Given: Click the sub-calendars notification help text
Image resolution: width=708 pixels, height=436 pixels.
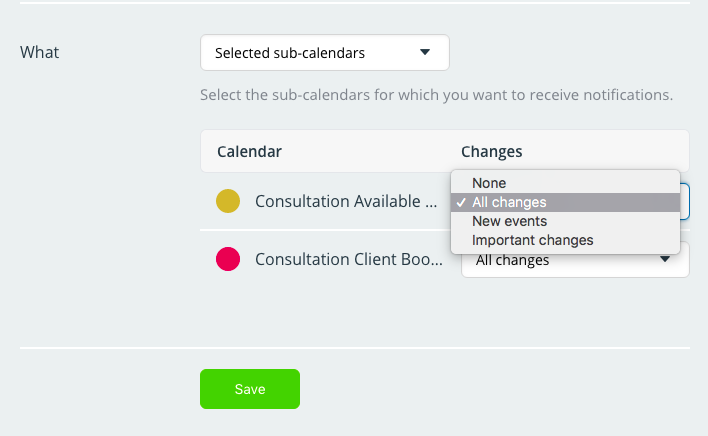Looking at the screenshot, I should tap(436, 95).
